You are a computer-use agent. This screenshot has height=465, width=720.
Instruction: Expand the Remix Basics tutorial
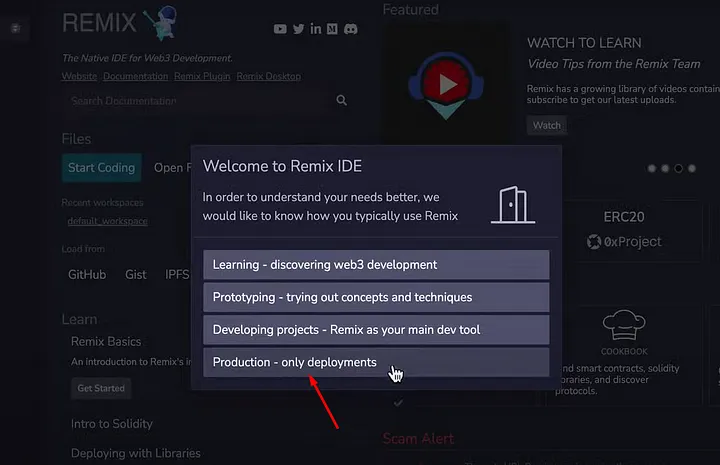click(106, 342)
